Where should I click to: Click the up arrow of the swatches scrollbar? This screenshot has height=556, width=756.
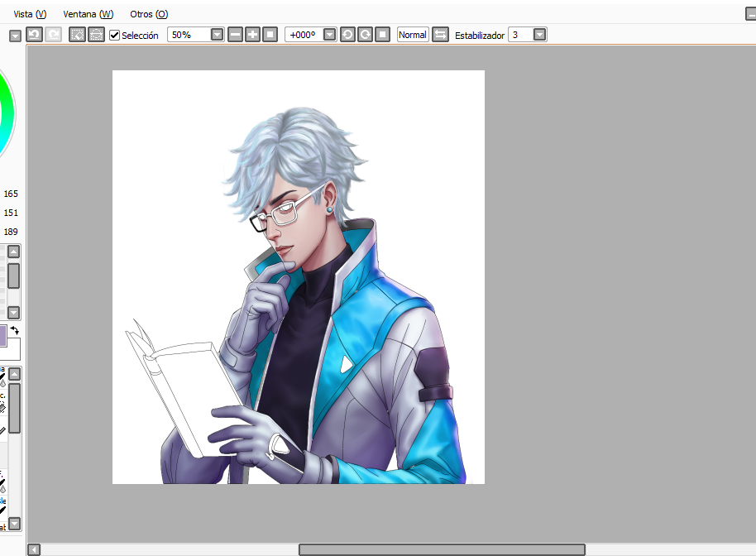click(13, 252)
